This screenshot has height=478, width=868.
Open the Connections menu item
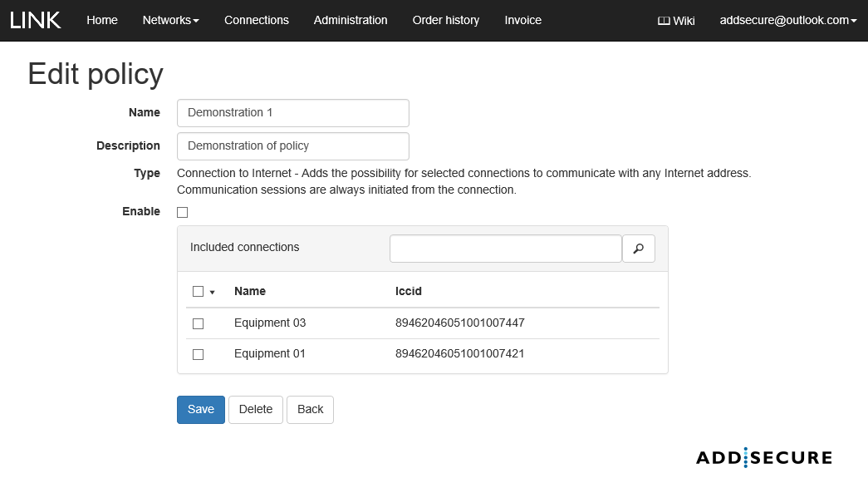257,20
